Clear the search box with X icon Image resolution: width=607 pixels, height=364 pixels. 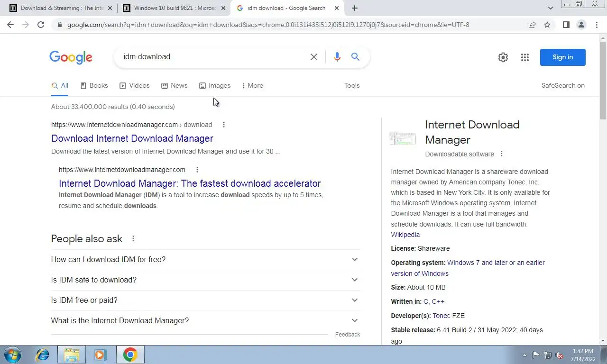(314, 57)
